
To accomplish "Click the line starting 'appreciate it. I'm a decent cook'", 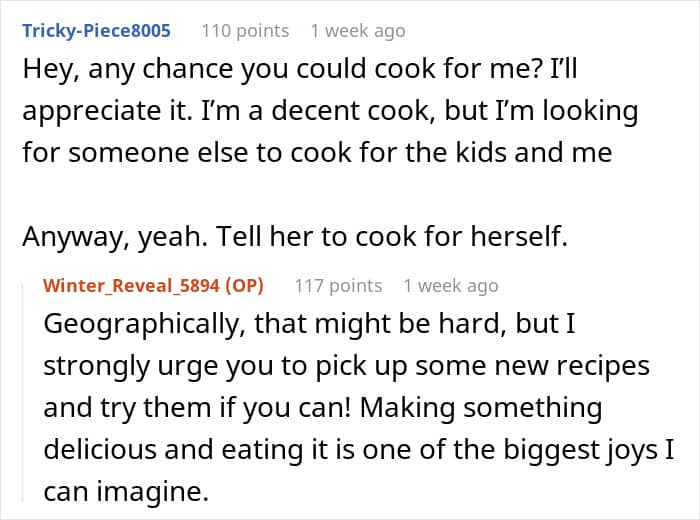I will 330,111.
